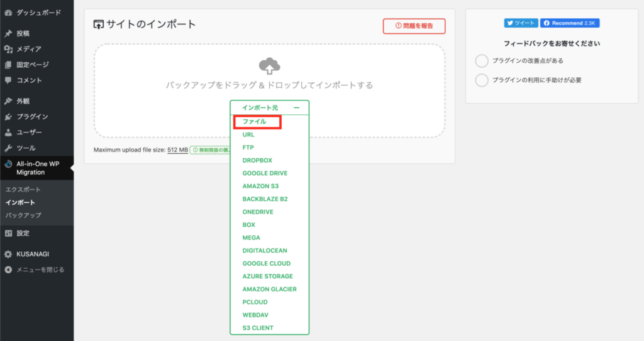This screenshot has height=341, width=644.
Task: Choose AMAZON S3 as import source
Action: [260, 186]
